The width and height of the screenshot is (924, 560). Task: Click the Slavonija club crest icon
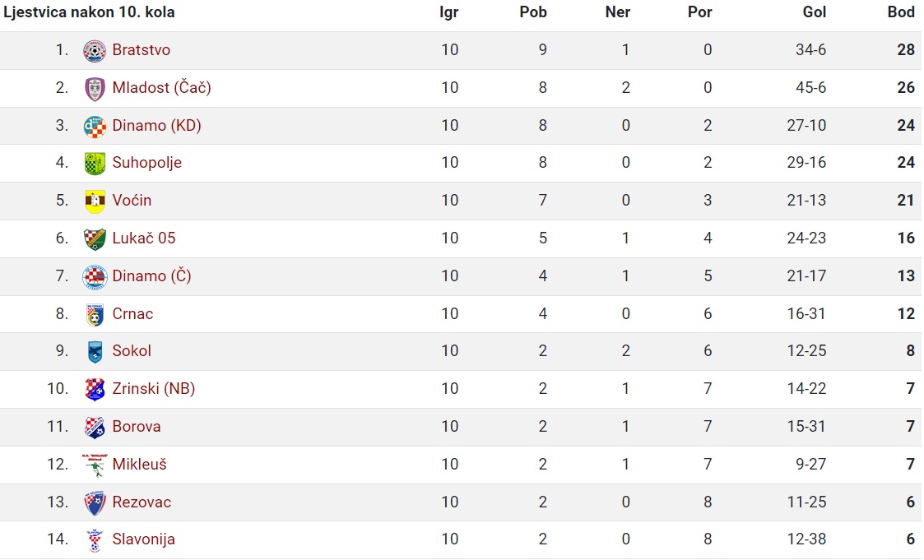click(x=95, y=540)
